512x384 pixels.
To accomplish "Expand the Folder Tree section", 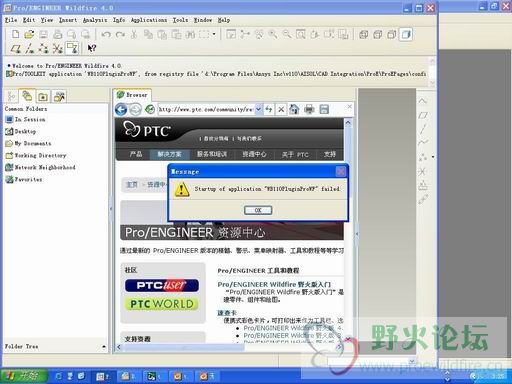I will click(x=104, y=347).
